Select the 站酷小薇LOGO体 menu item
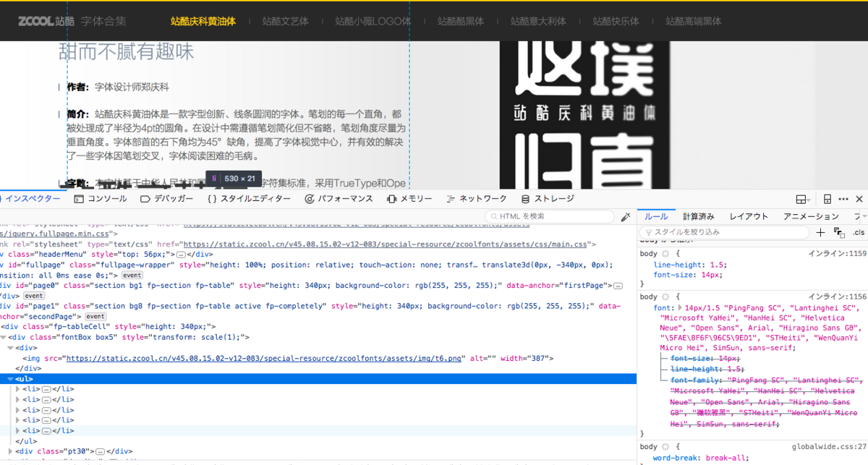 (x=373, y=21)
